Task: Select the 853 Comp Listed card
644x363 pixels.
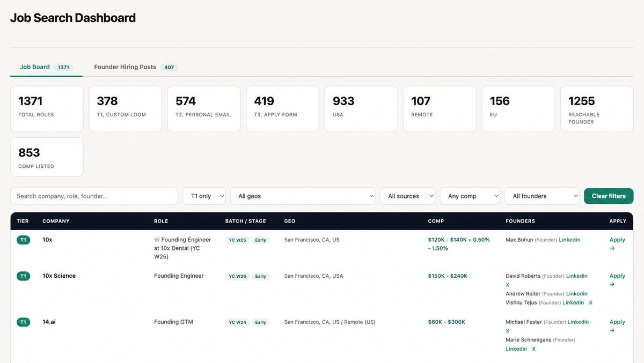Action: click(x=47, y=157)
